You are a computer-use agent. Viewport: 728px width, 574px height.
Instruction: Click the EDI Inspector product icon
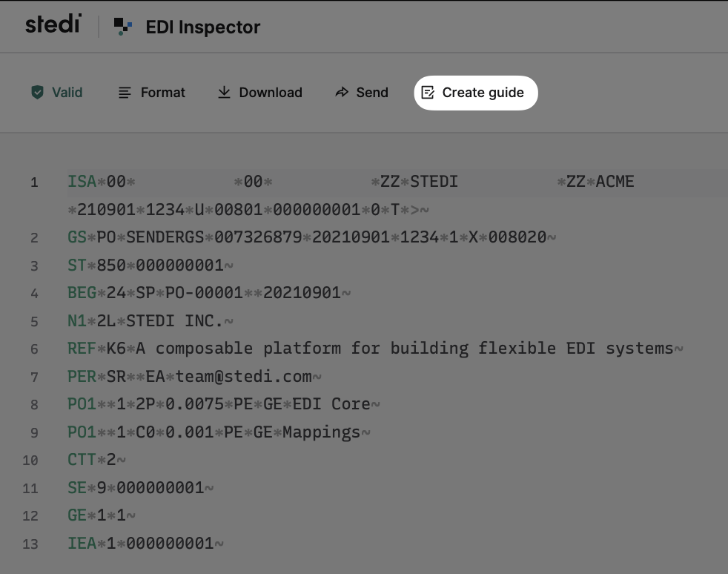coord(123,27)
